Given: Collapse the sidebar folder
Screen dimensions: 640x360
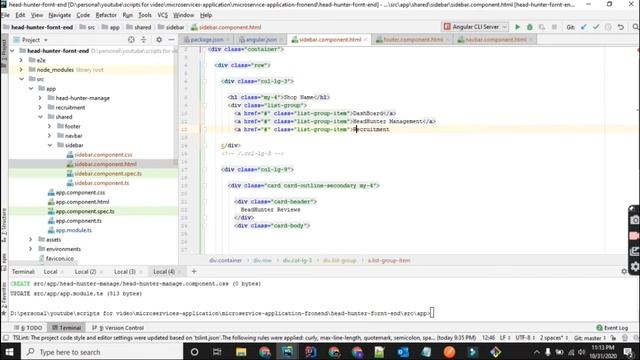Looking at the screenshot, I should [x=49, y=145].
